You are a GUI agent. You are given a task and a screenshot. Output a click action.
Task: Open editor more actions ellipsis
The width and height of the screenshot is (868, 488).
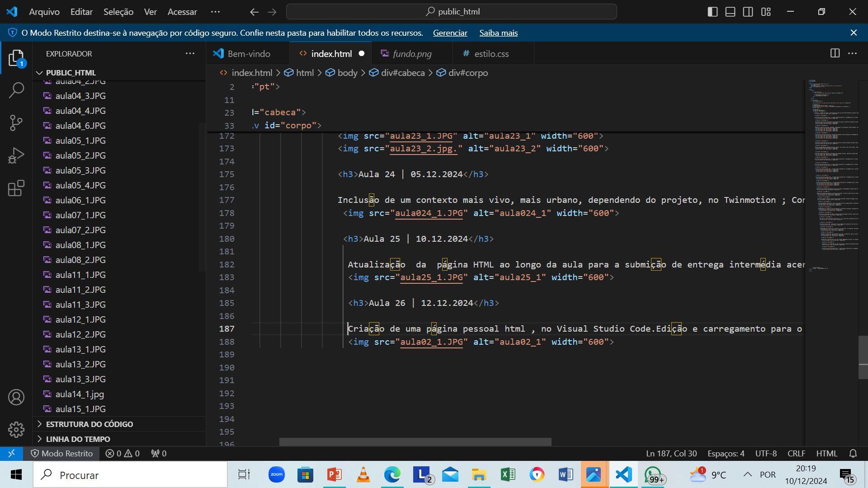coord(853,53)
